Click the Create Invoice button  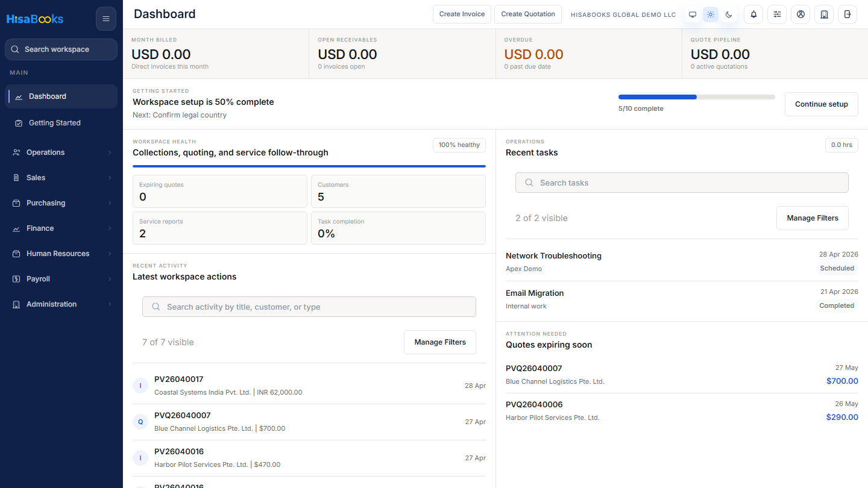pos(462,14)
